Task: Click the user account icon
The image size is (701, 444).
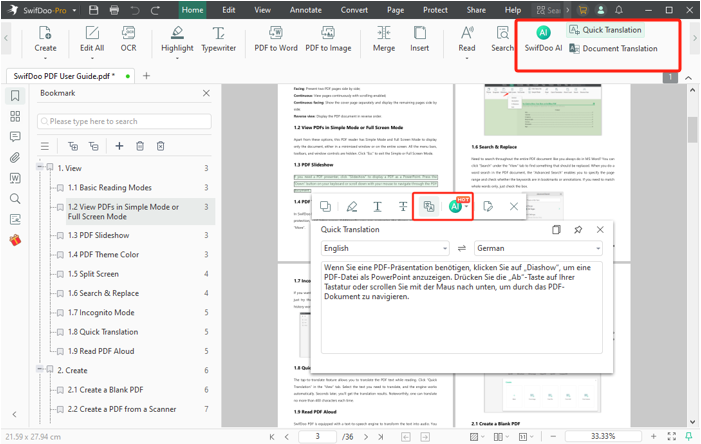Action: click(600, 10)
